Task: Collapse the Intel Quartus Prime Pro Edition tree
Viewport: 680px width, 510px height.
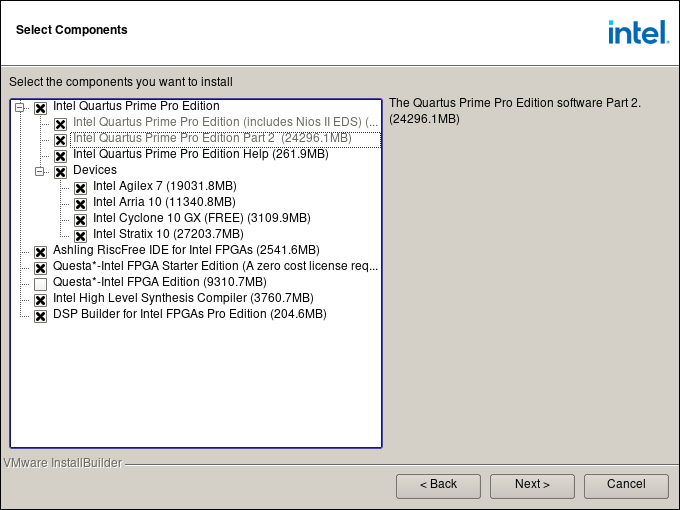Action: [x=20, y=107]
